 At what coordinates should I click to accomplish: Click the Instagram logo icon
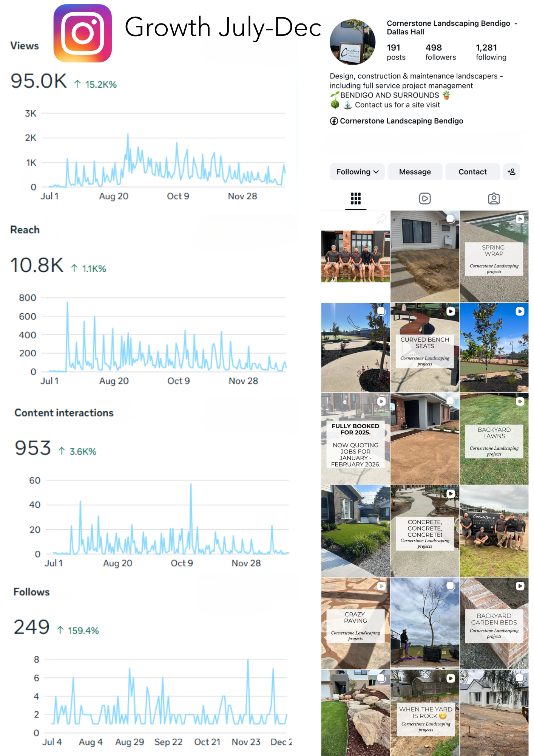[x=83, y=33]
